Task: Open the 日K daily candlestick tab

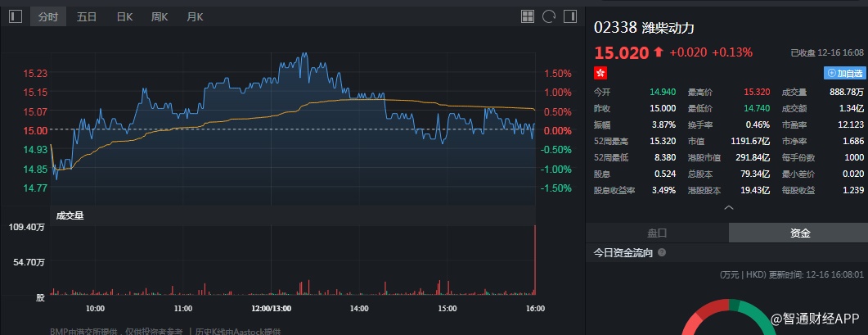Action: pos(124,16)
